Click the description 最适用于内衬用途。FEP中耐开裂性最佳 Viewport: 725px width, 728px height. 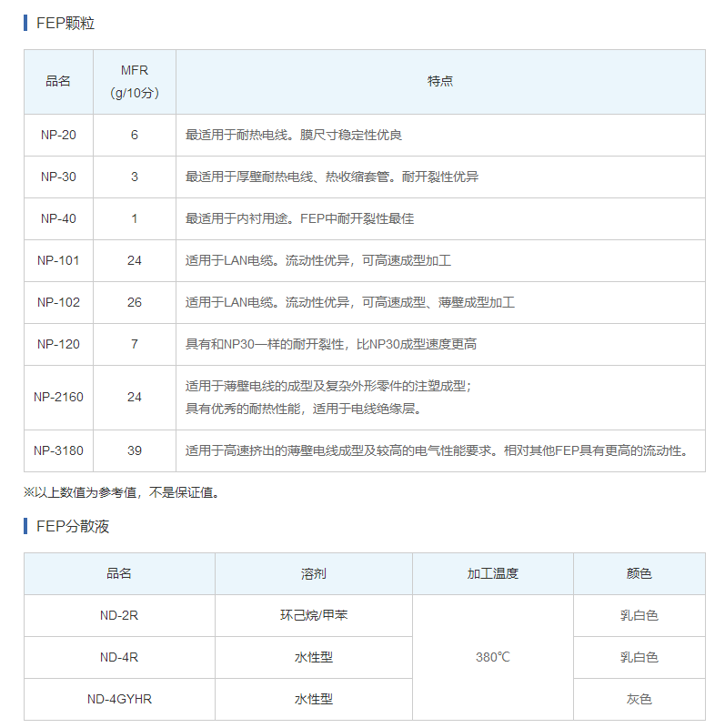pyautogui.click(x=300, y=218)
